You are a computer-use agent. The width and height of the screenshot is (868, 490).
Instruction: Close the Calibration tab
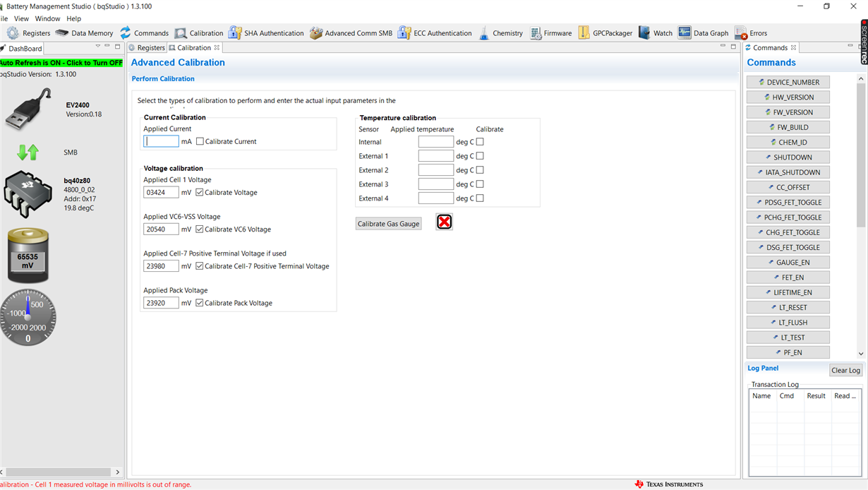tap(217, 48)
